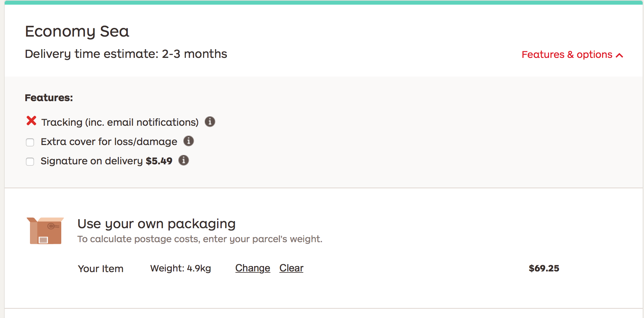Select the Use your own packaging heading
This screenshot has width=644, height=318.
[x=157, y=224]
